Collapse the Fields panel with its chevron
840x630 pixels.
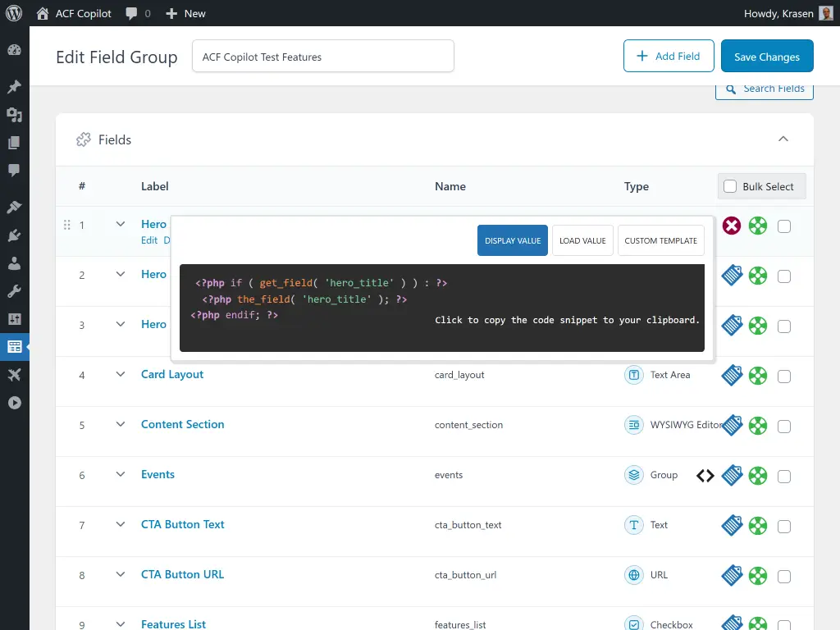coord(783,139)
